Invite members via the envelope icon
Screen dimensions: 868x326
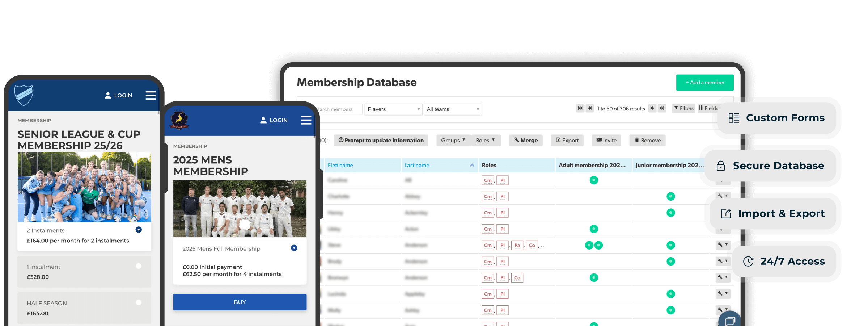click(x=606, y=140)
